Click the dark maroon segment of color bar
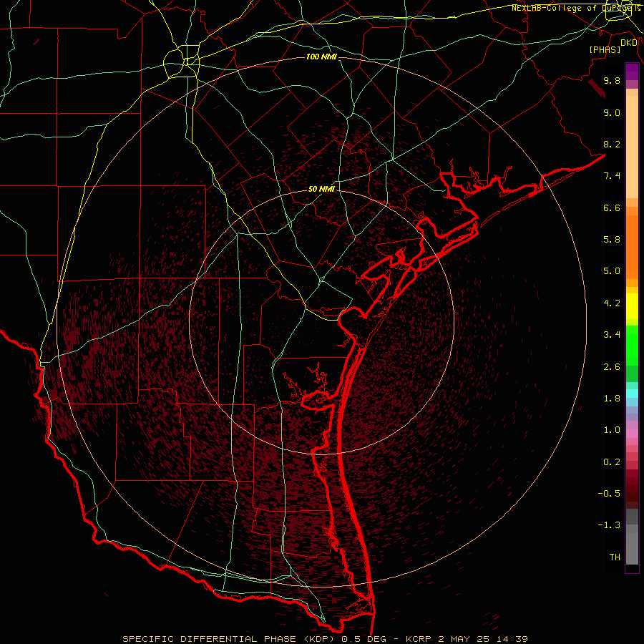This screenshot has width=644, height=644. (632, 489)
